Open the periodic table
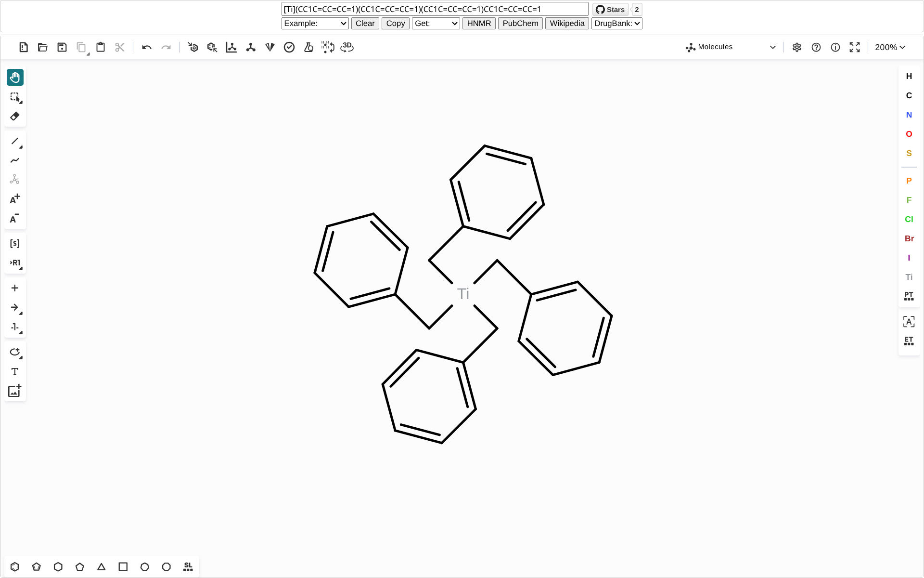Screen dimensions: 924x578 click(x=909, y=296)
